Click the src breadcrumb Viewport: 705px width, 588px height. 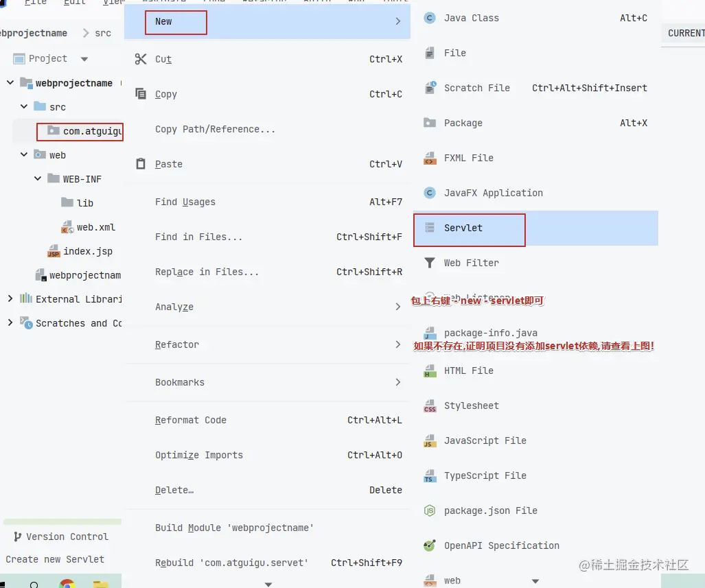103,33
